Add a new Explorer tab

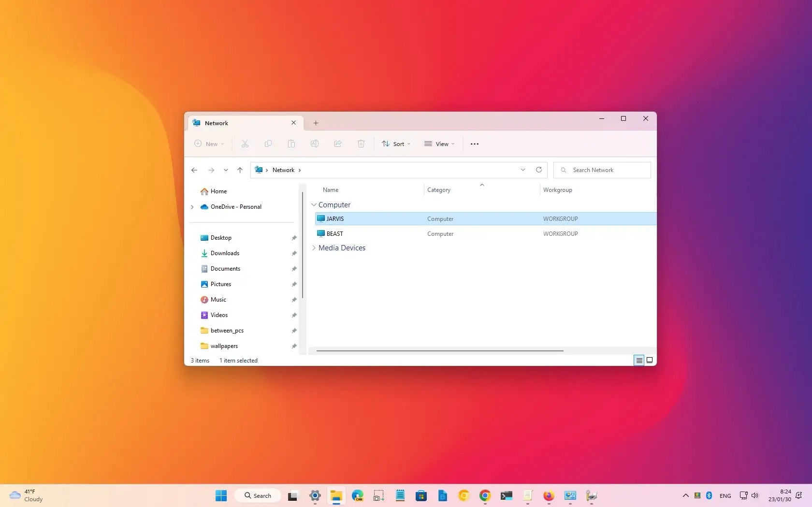point(316,123)
